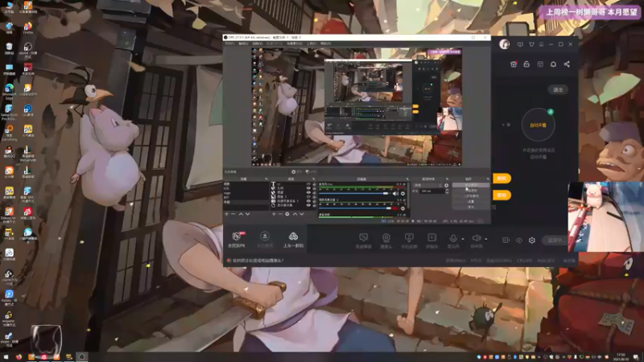Click the video recorder icon beside eye icon
This screenshot has width=644, height=362.
506,240
